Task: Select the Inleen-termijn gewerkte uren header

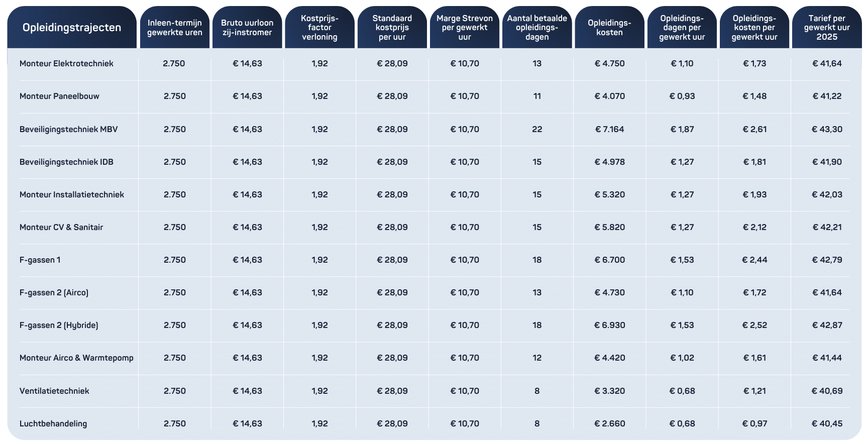Action: [175, 28]
